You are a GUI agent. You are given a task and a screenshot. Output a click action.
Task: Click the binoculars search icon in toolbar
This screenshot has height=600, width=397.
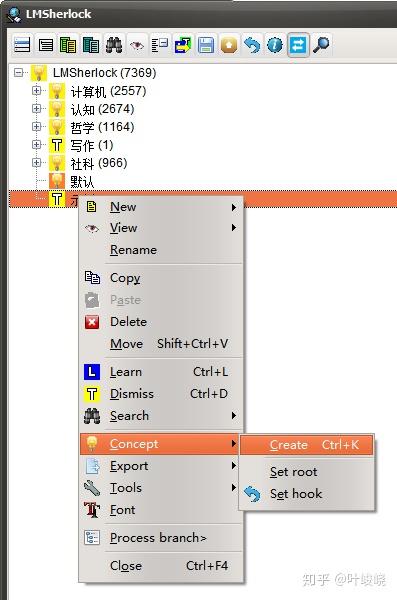pyautogui.click(x=114, y=45)
